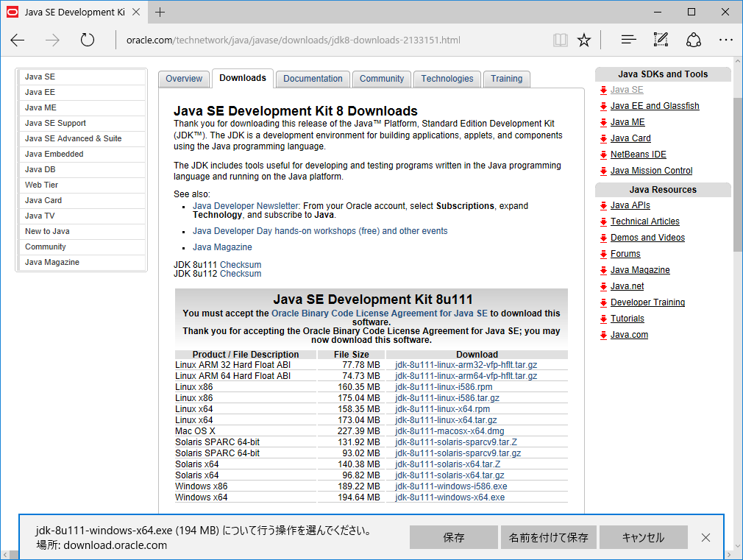
Task: Download jdk-8u111-linux-i586.rpm
Action: 444,387
